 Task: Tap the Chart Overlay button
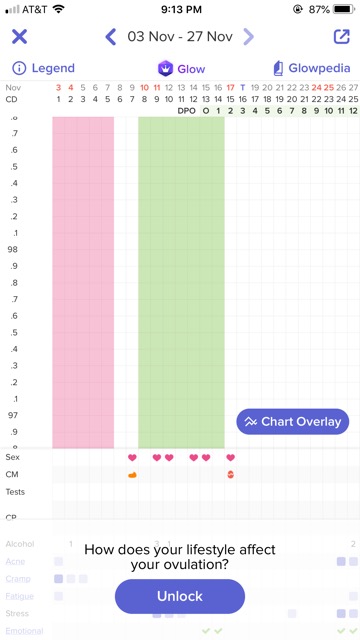[293, 422]
